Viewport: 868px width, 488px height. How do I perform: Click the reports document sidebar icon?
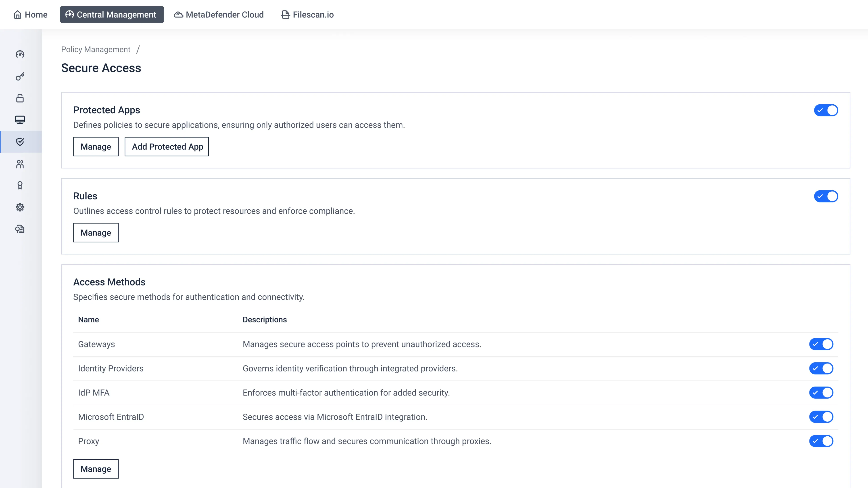pyautogui.click(x=20, y=229)
